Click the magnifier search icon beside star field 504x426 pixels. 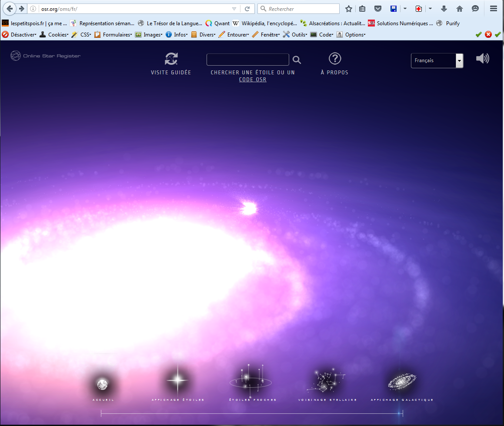click(x=297, y=60)
